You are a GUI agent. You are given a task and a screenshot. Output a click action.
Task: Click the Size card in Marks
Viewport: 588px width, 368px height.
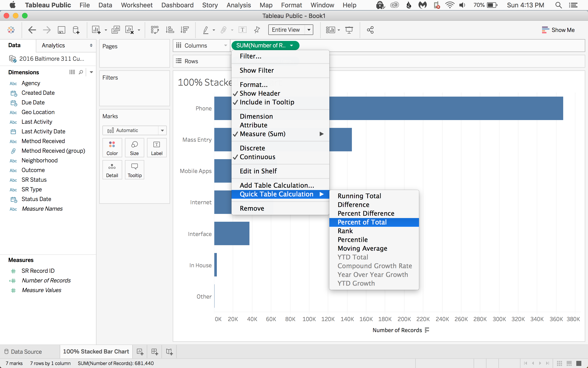click(x=134, y=148)
